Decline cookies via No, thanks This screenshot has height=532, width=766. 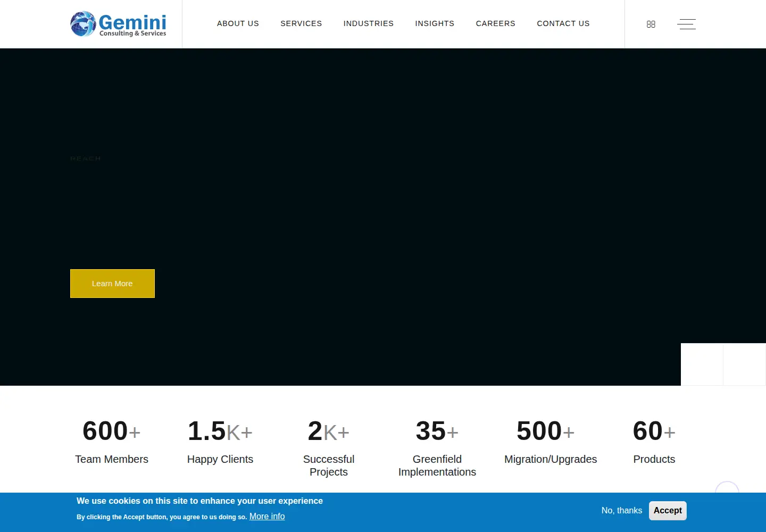coord(622,511)
